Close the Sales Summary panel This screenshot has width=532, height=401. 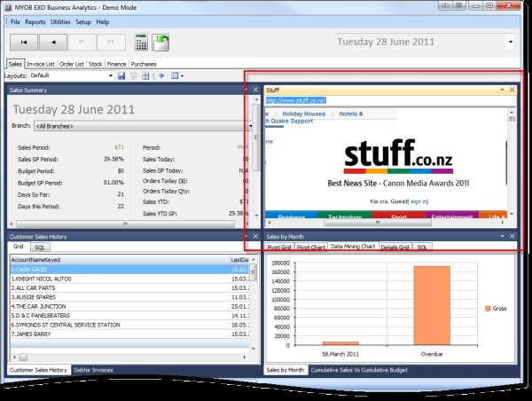(x=255, y=90)
